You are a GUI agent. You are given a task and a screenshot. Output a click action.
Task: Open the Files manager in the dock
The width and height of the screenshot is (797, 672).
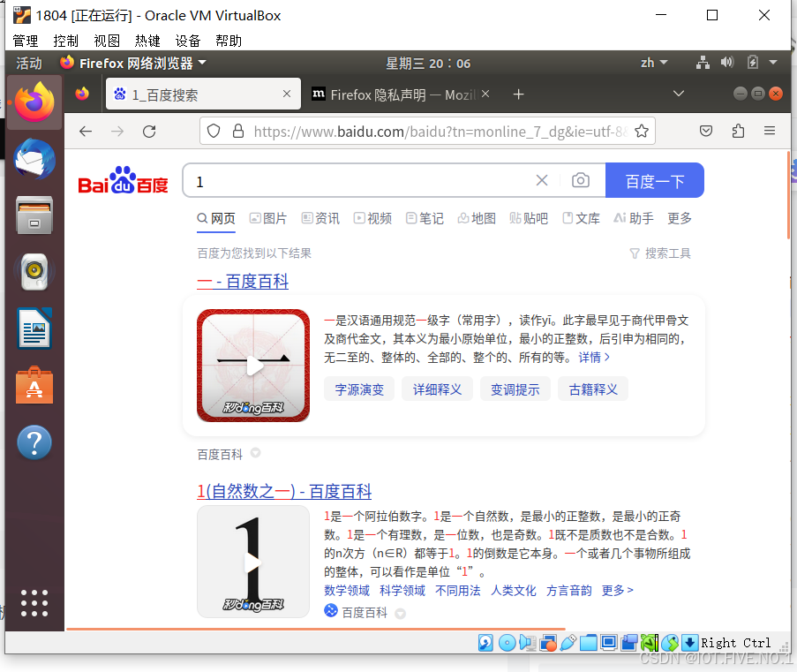[x=34, y=215]
